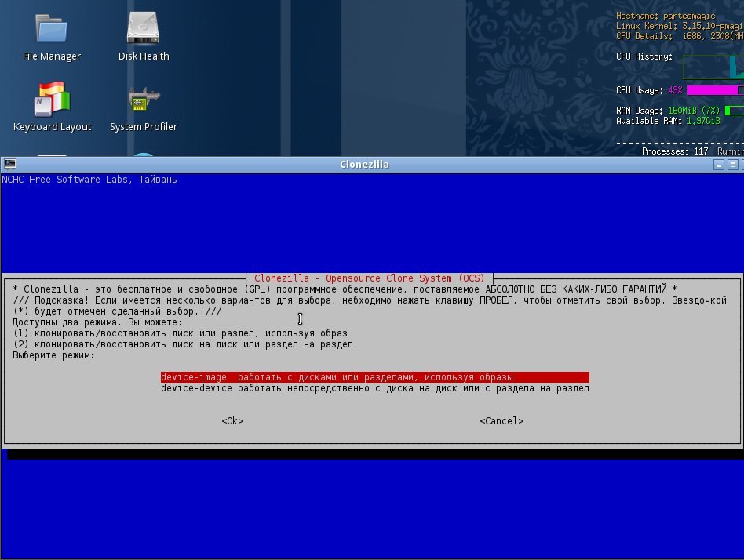Screen dimensions: 744x560
Task: Click the CPU Usage magenta bar
Action: coord(716,90)
